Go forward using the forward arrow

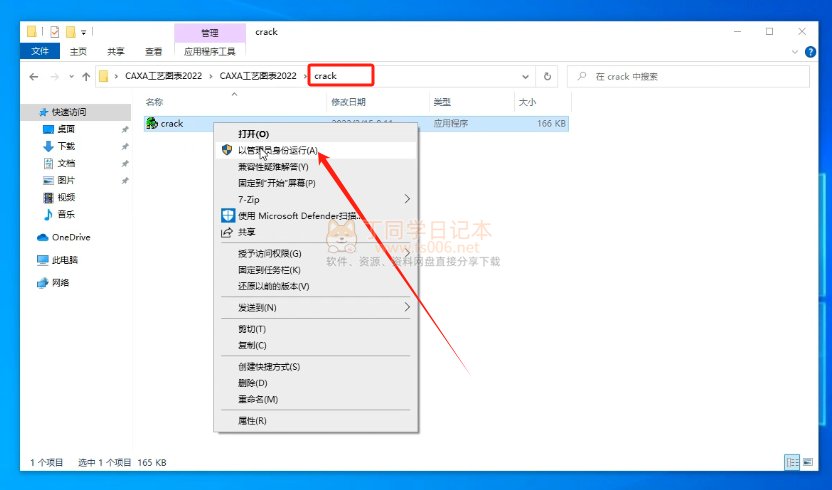pyautogui.click(x=54, y=76)
